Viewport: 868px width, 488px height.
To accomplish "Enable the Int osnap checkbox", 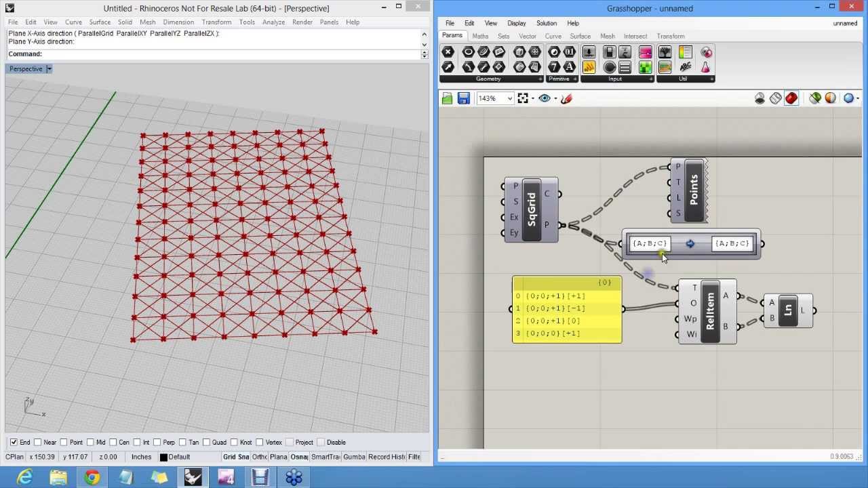I will pos(137,443).
